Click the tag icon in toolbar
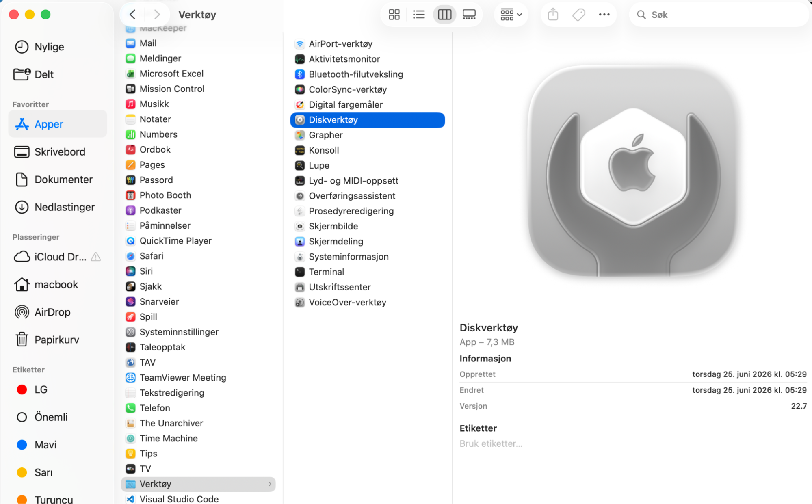Image resolution: width=812 pixels, height=504 pixels. pos(578,15)
